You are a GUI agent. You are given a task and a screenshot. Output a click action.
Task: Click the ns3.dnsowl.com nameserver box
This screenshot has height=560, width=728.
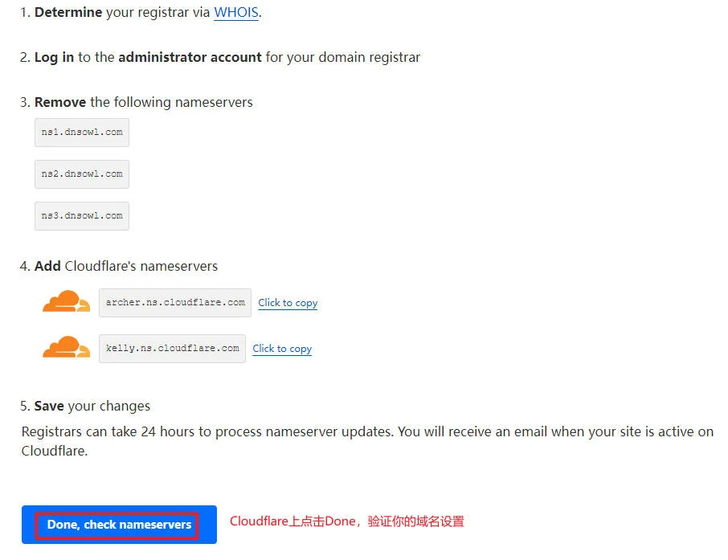pyautogui.click(x=81, y=215)
